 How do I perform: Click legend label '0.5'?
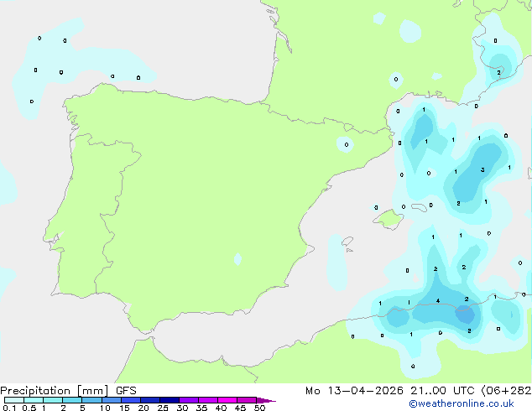pos(29,408)
